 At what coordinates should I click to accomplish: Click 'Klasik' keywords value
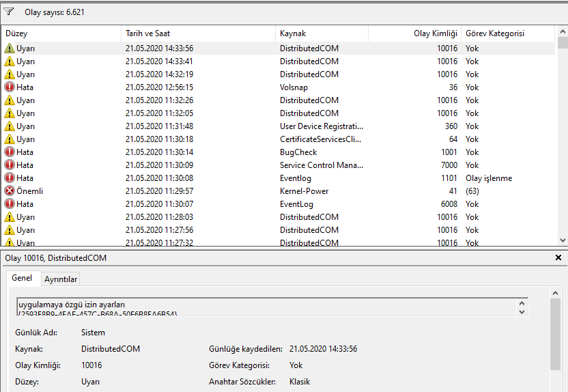(x=300, y=382)
